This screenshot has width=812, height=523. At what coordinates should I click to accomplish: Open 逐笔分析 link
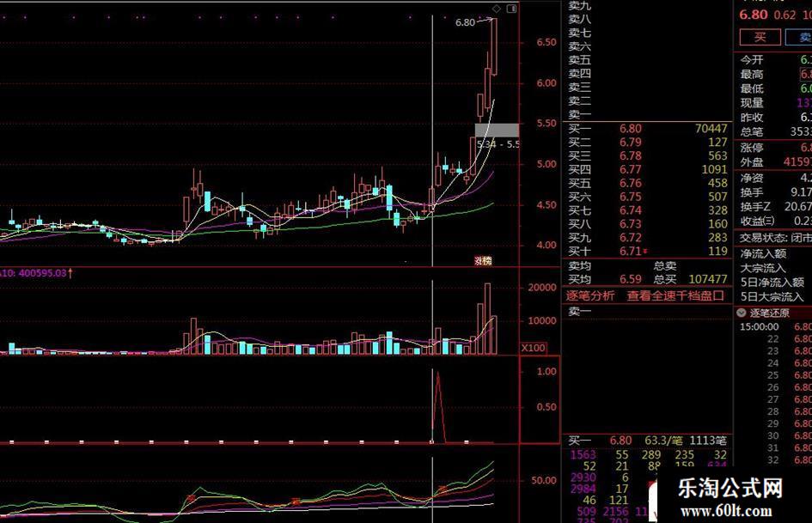[x=589, y=295]
